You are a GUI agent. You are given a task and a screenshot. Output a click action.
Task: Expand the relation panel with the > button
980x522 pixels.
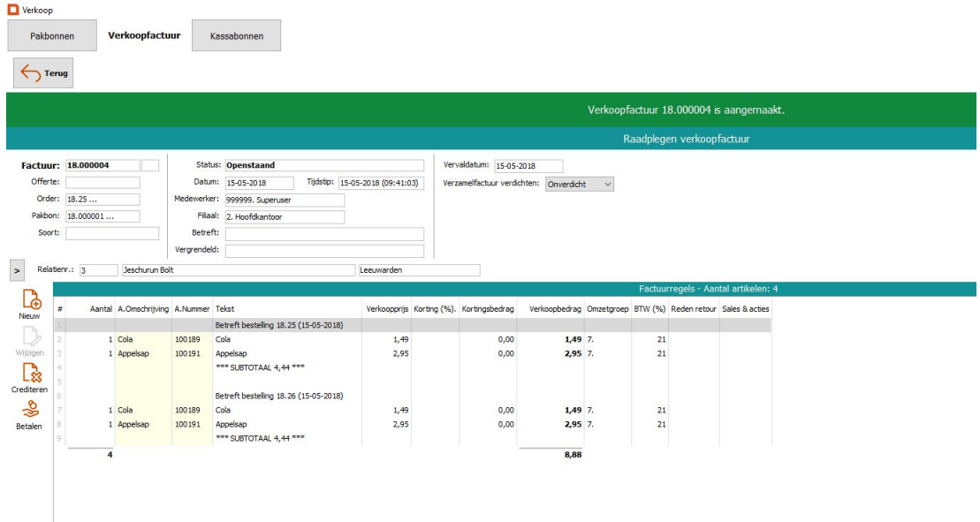click(18, 270)
